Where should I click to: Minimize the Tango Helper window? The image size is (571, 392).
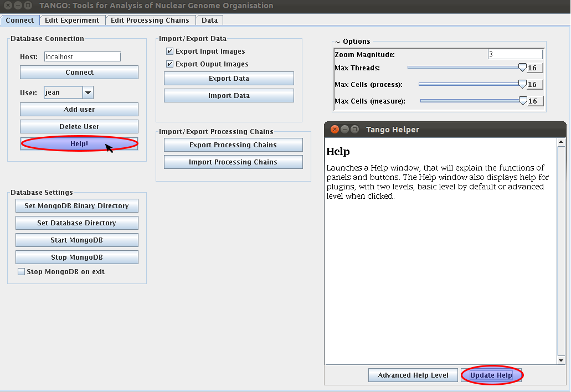click(x=344, y=129)
